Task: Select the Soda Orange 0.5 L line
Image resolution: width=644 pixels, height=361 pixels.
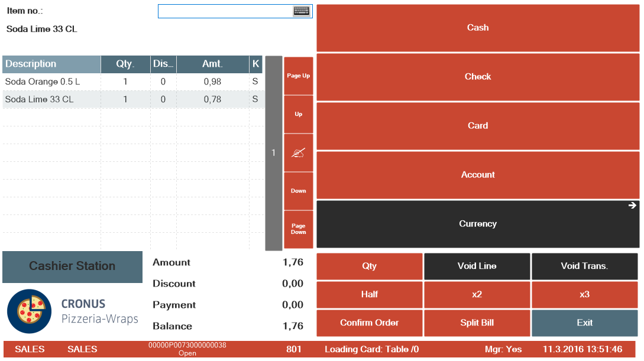Action: pyautogui.click(x=51, y=82)
